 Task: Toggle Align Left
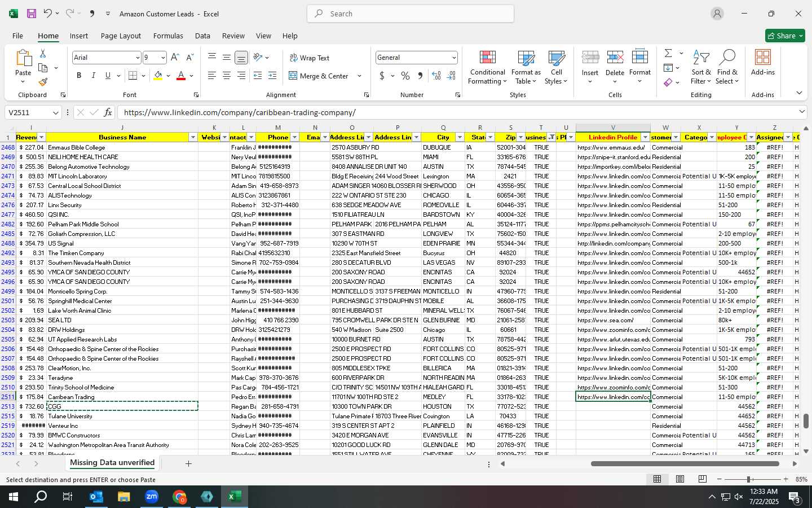(x=211, y=76)
